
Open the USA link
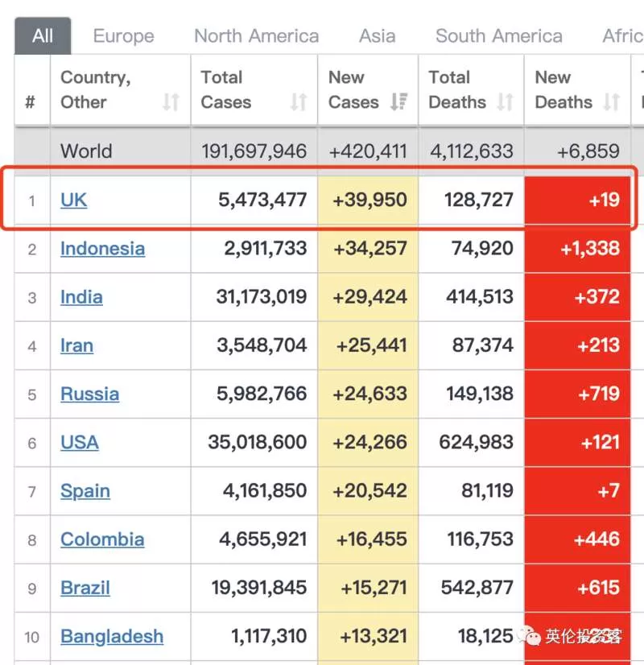coord(80,442)
